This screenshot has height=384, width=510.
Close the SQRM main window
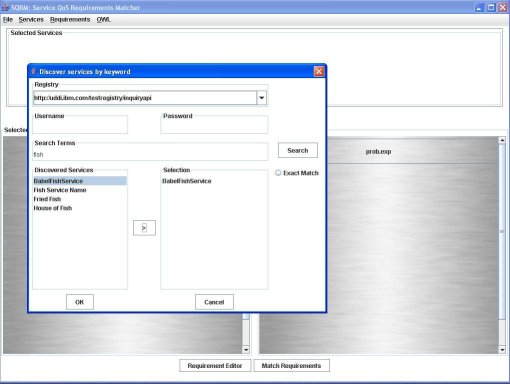point(503,7)
